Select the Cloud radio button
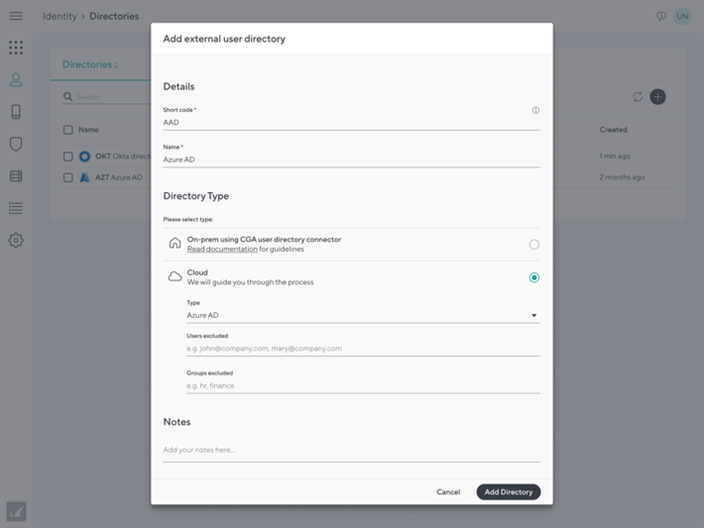704x528 pixels. coord(534,277)
